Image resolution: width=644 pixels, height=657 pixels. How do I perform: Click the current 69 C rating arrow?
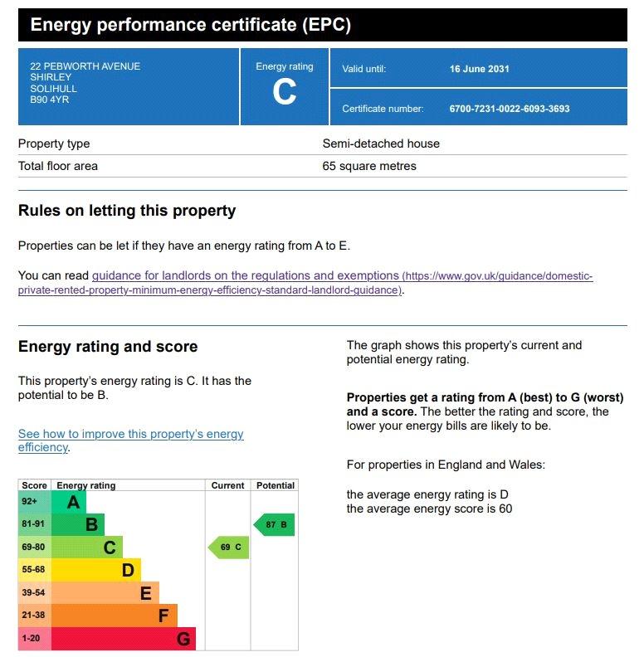click(228, 547)
